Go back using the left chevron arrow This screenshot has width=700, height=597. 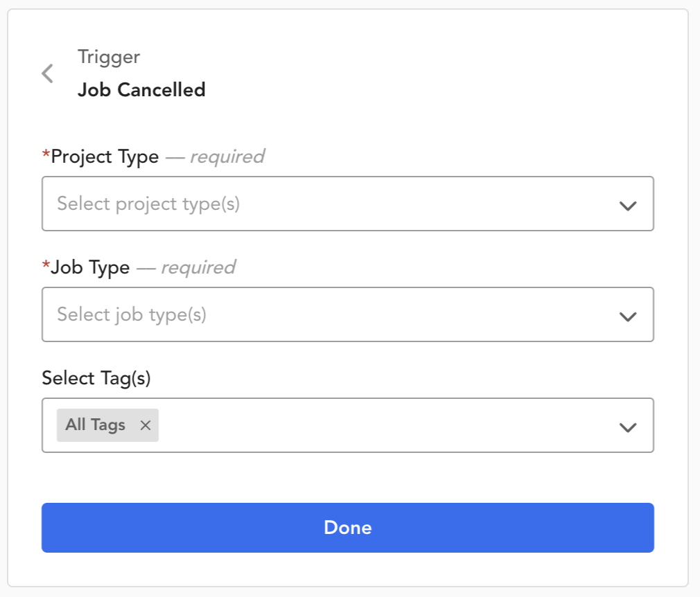[x=48, y=73]
